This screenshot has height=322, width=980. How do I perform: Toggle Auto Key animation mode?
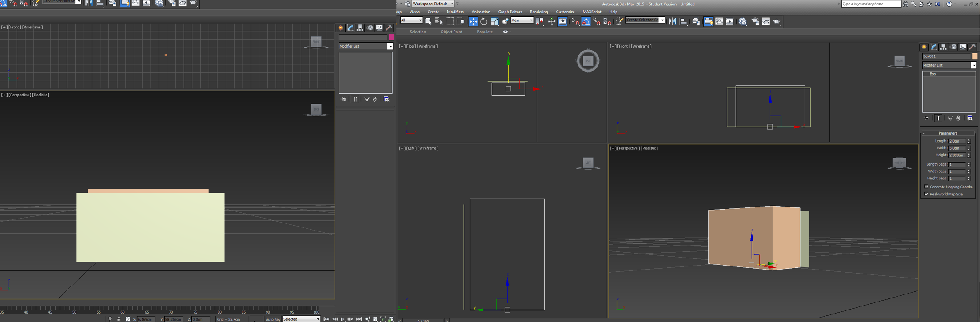tap(273, 319)
